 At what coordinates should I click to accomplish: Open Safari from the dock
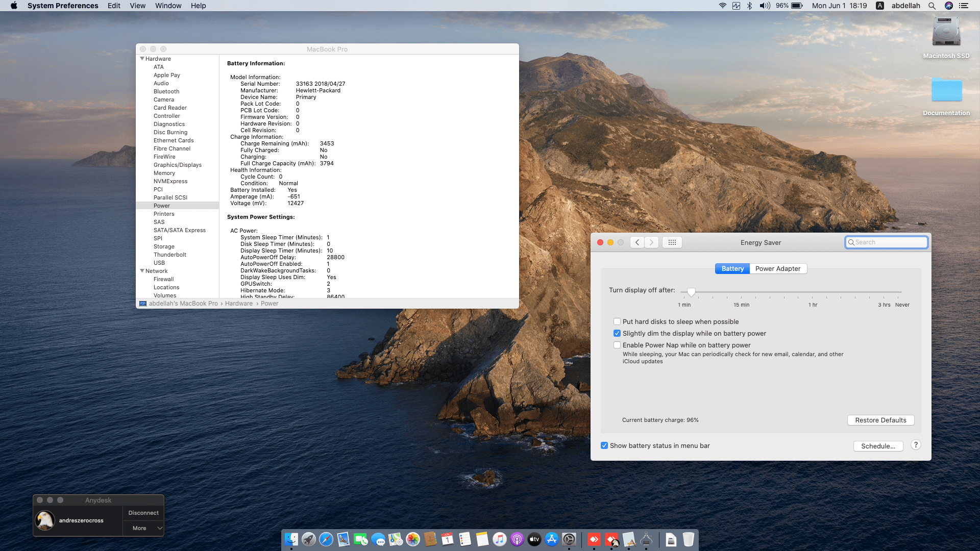click(326, 539)
